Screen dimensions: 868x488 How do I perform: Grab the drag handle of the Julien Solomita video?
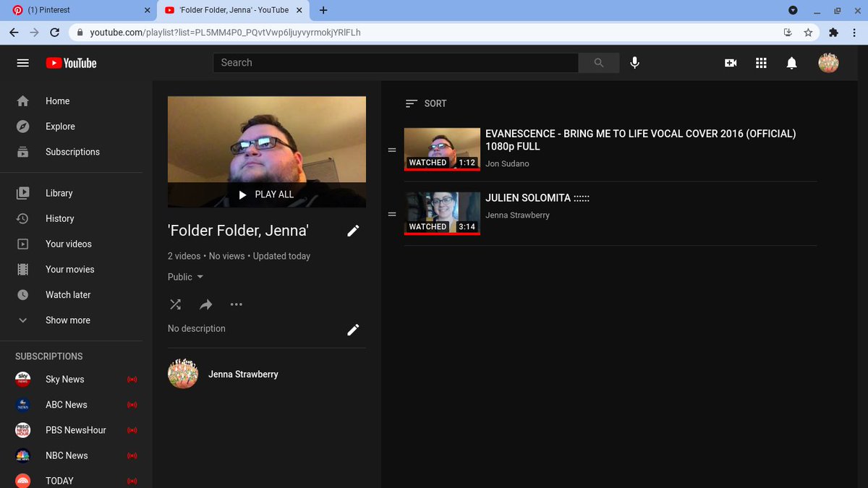coord(392,214)
